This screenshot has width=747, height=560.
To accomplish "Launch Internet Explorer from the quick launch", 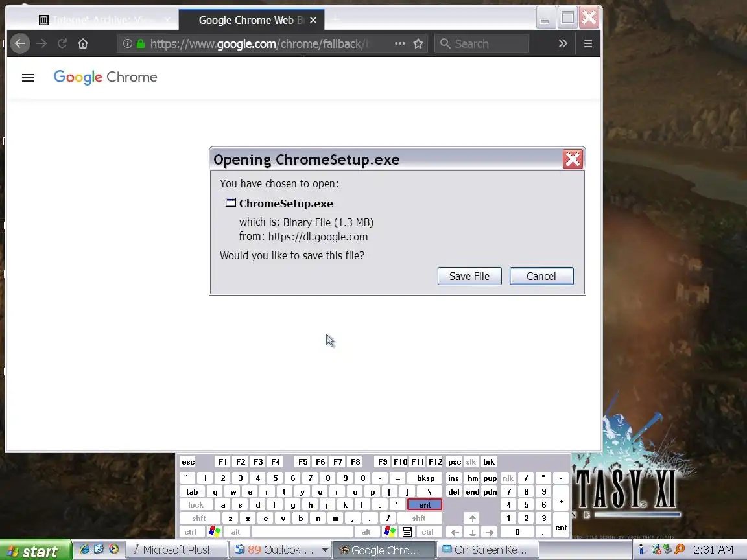I will coord(85,549).
